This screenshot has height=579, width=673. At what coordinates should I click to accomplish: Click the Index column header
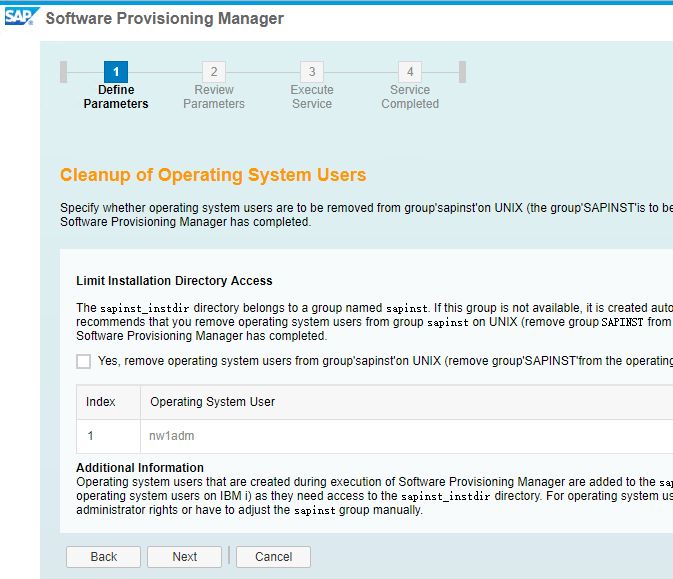click(x=108, y=402)
